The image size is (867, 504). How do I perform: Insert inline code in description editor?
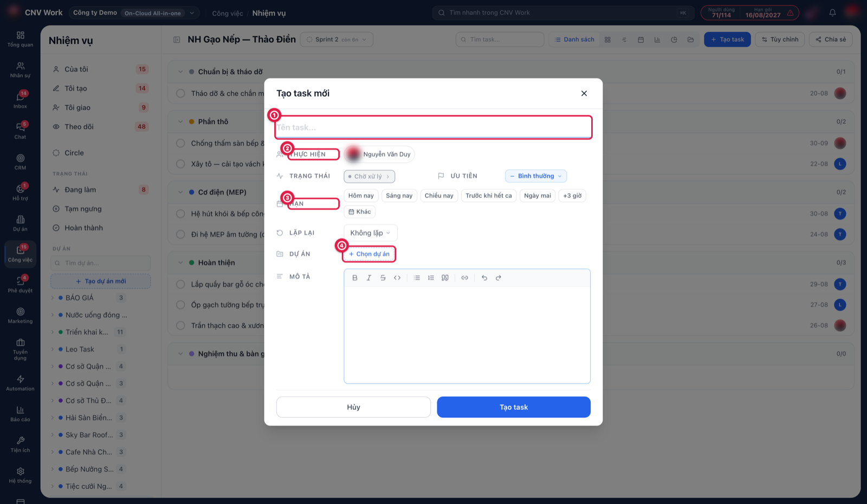(397, 277)
